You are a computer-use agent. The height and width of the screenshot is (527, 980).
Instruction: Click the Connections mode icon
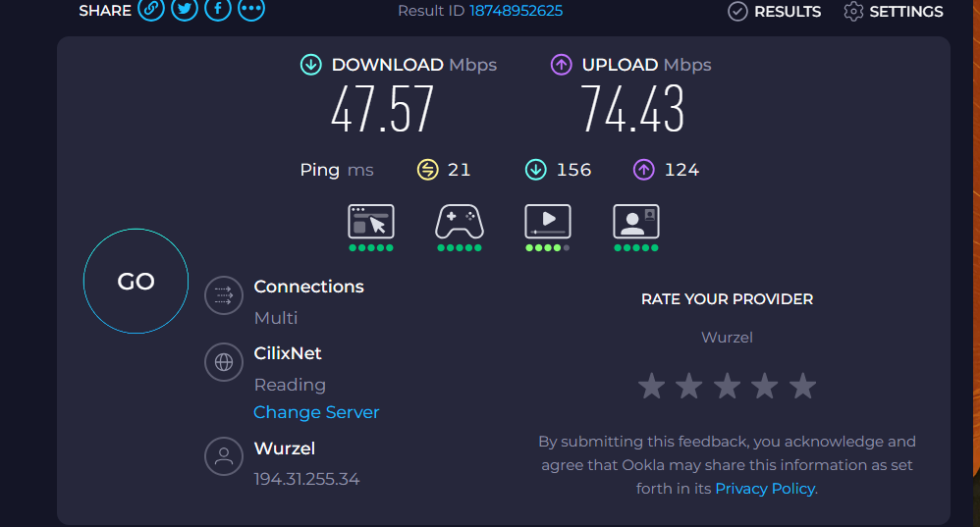(224, 295)
